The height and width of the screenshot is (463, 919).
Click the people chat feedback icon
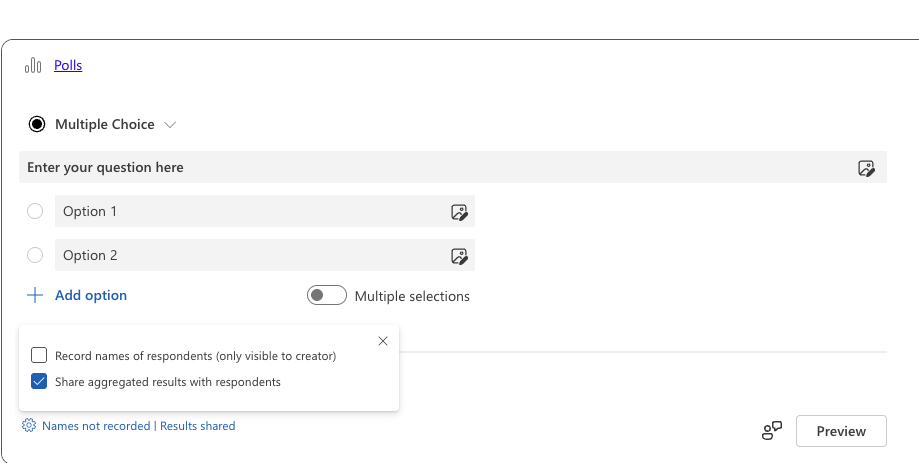coord(772,431)
